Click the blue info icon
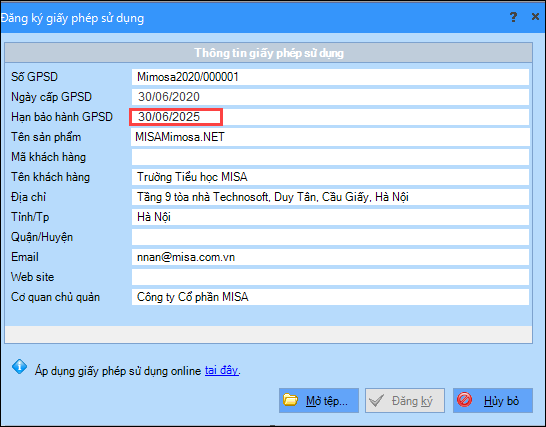Image resolution: width=546 pixels, height=427 pixels. (x=20, y=367)
